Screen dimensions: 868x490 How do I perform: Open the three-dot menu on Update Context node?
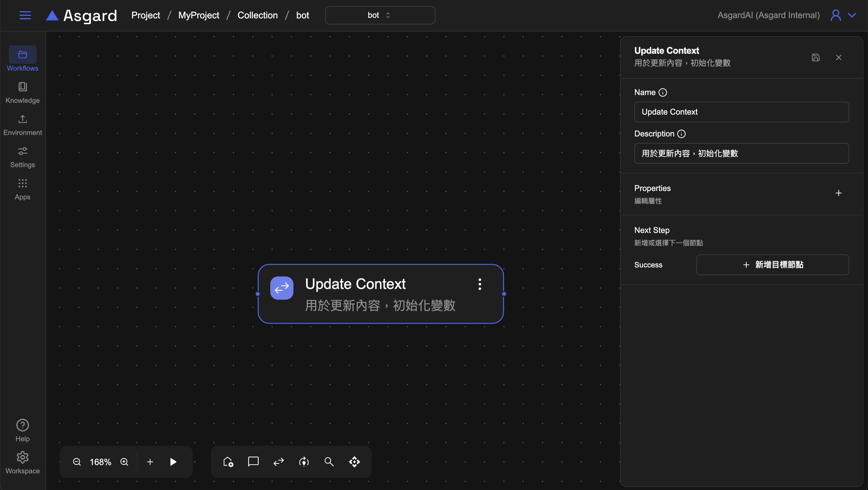coord(479,284)
